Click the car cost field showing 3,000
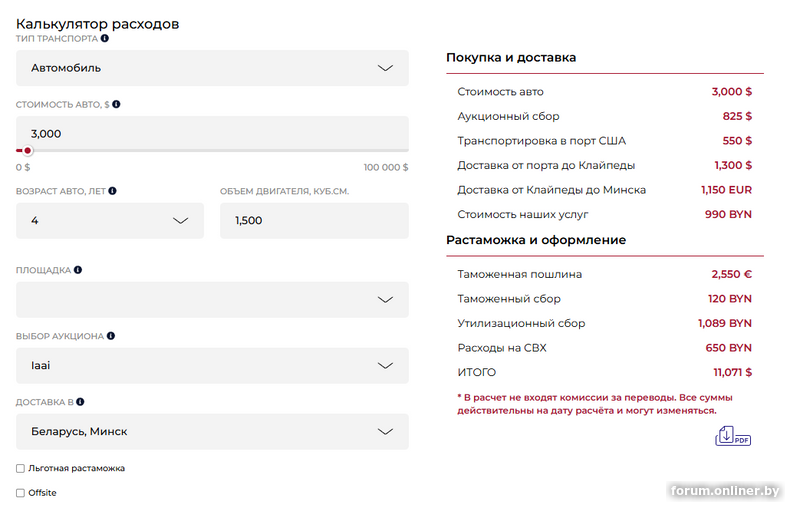Viewport: 800px width, 512px height. click(x=212, y=133)
